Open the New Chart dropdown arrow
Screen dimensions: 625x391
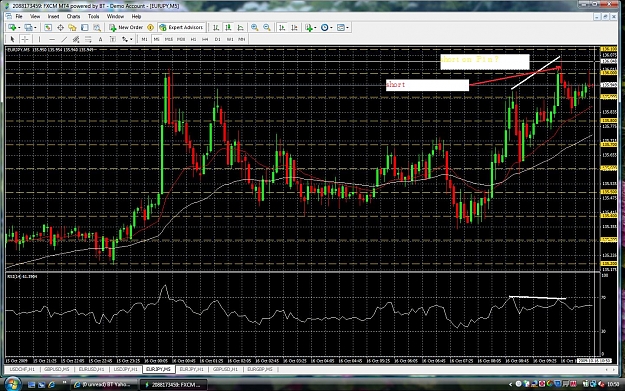point(19,28)
